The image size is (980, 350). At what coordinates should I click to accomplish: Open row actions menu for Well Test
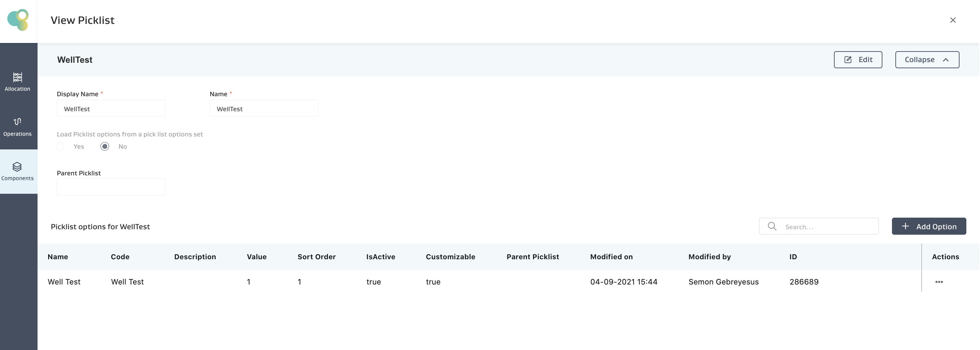click(x=938, y=282)
